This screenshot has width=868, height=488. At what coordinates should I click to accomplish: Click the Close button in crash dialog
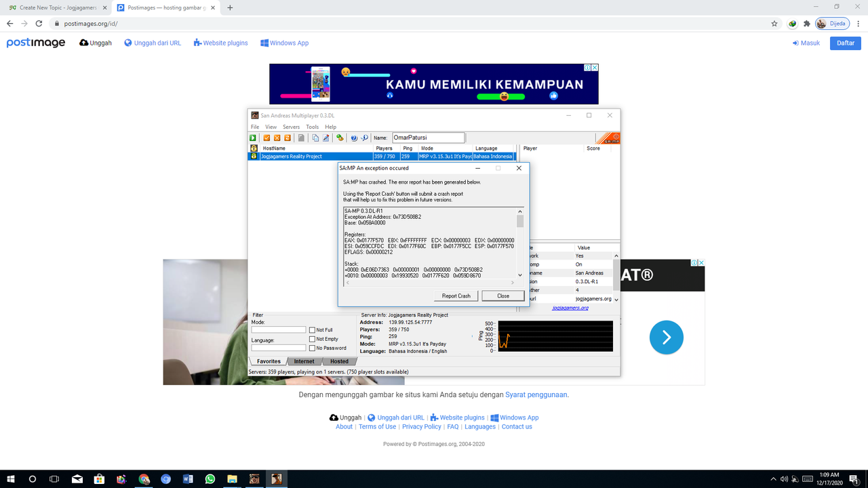[503, 296]
